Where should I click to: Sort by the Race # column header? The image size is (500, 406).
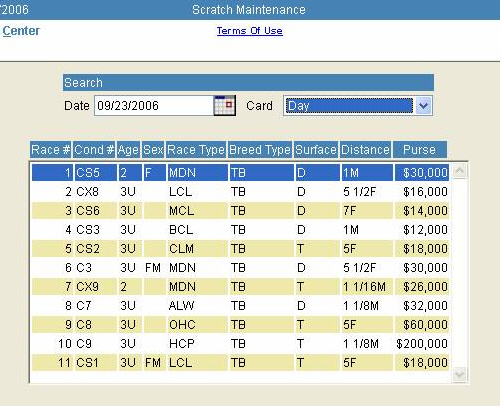click(x=51, y=150)
